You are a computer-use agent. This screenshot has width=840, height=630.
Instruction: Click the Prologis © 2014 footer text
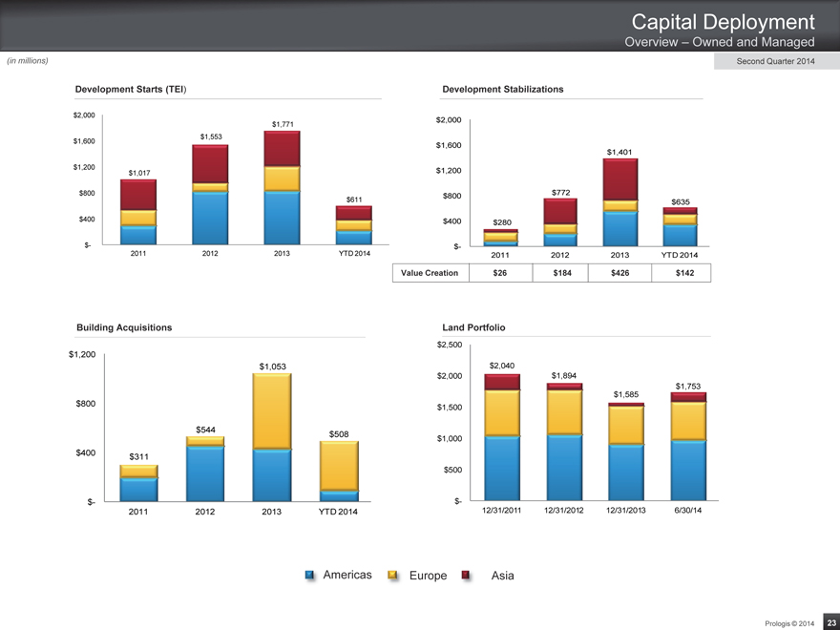[789, 622]
